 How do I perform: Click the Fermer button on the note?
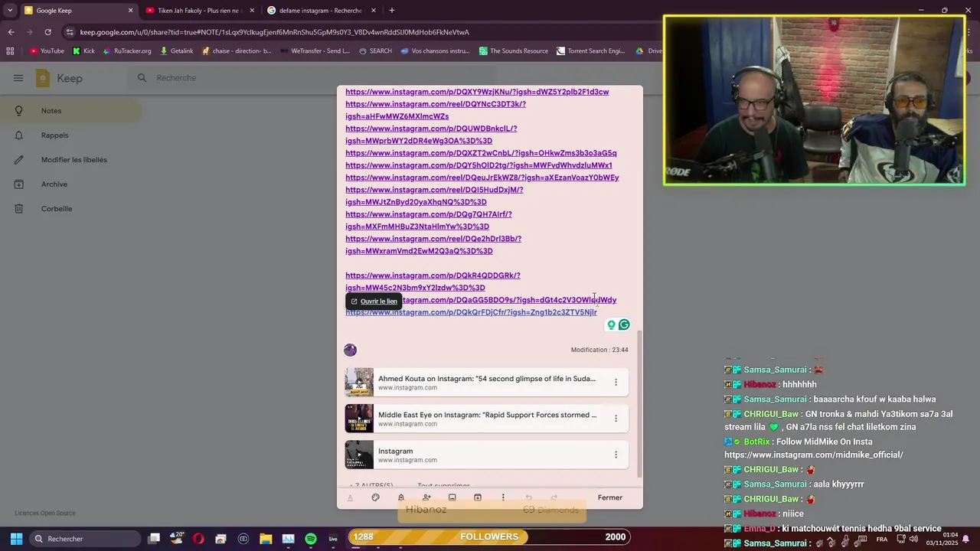[x=610, y=497]
